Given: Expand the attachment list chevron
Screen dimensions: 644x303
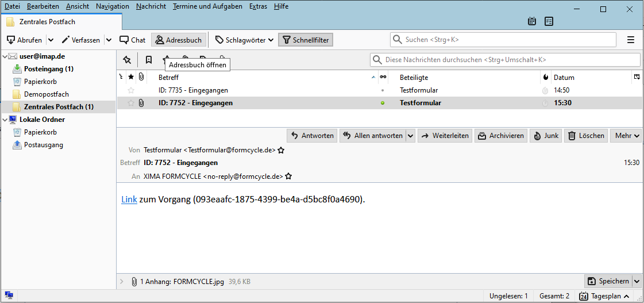Looking at the screenshot, I should pyautogui.click(x=121, y=281).
